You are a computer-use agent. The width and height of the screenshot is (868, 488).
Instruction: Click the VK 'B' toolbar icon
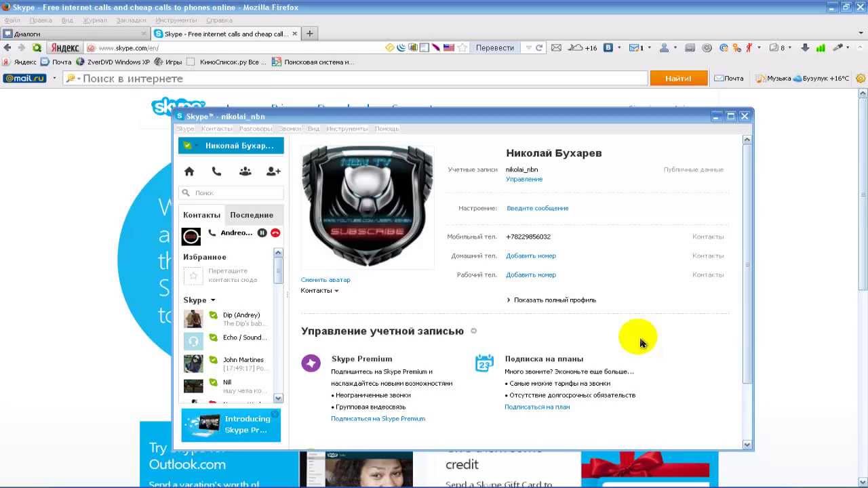pos(608,47)
